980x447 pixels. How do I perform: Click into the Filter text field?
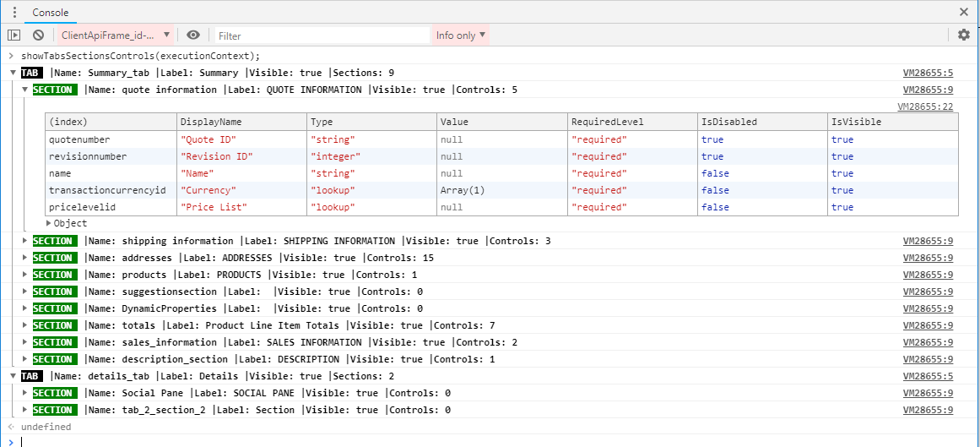321,35
